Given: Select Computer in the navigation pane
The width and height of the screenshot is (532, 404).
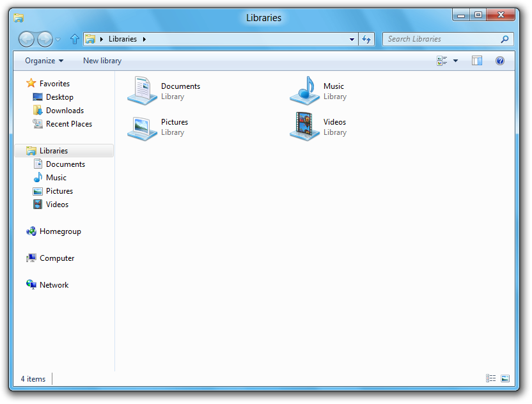Looking at the screenshot, I should point(57,258).
